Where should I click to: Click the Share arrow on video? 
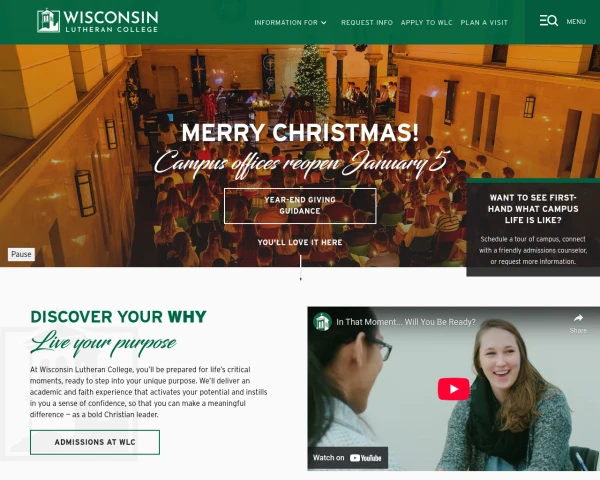(578, 323)
